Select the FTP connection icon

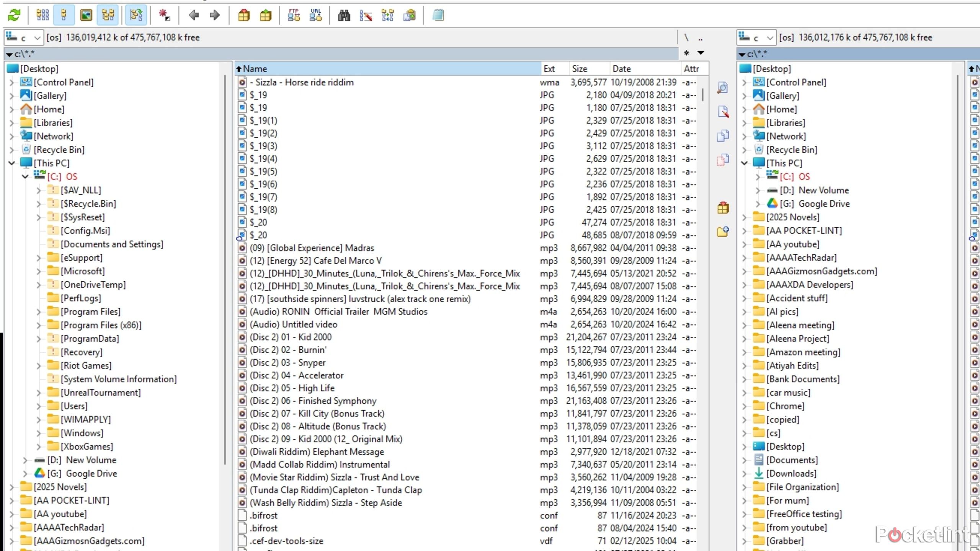(293, 15)
